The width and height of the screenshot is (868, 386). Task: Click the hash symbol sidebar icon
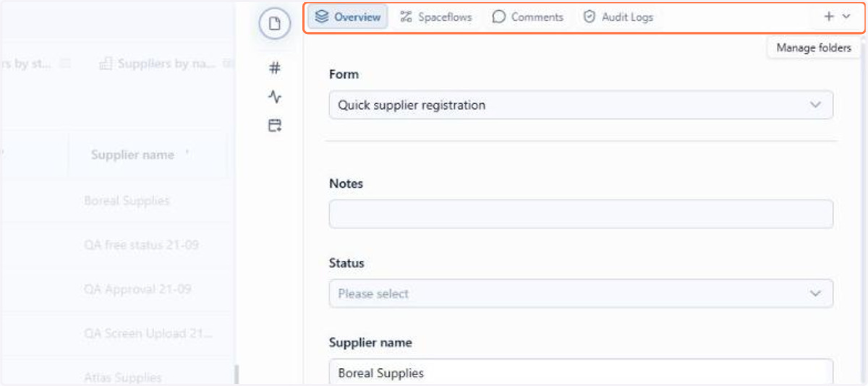275,69
